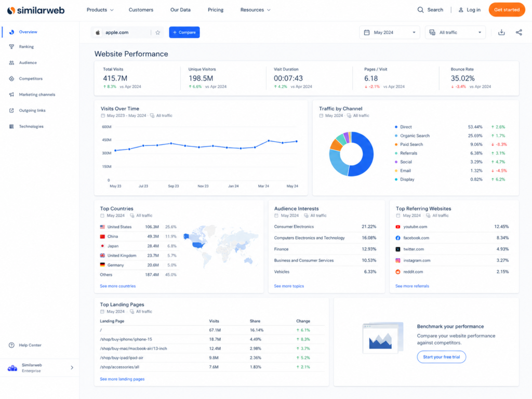Open the Competitors section in the sidebar

[x=31, y=78]
